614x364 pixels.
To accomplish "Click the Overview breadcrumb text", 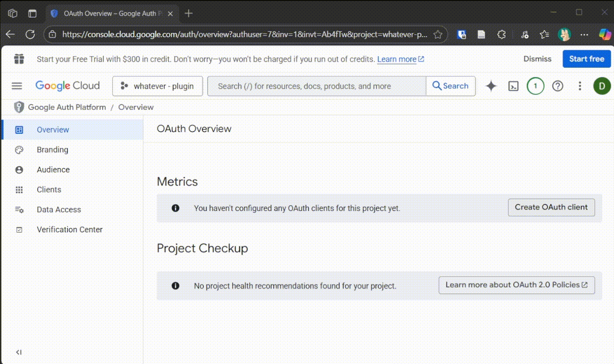I will [x=136, y=107].
